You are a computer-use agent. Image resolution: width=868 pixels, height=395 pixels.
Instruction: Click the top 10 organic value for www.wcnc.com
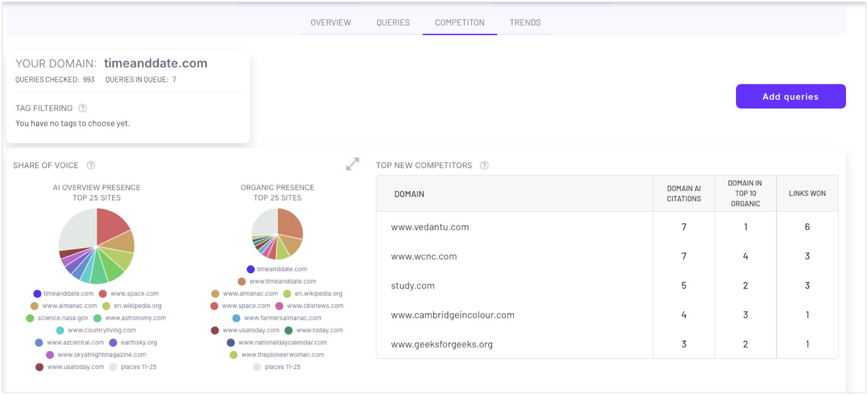click(745, 256)
